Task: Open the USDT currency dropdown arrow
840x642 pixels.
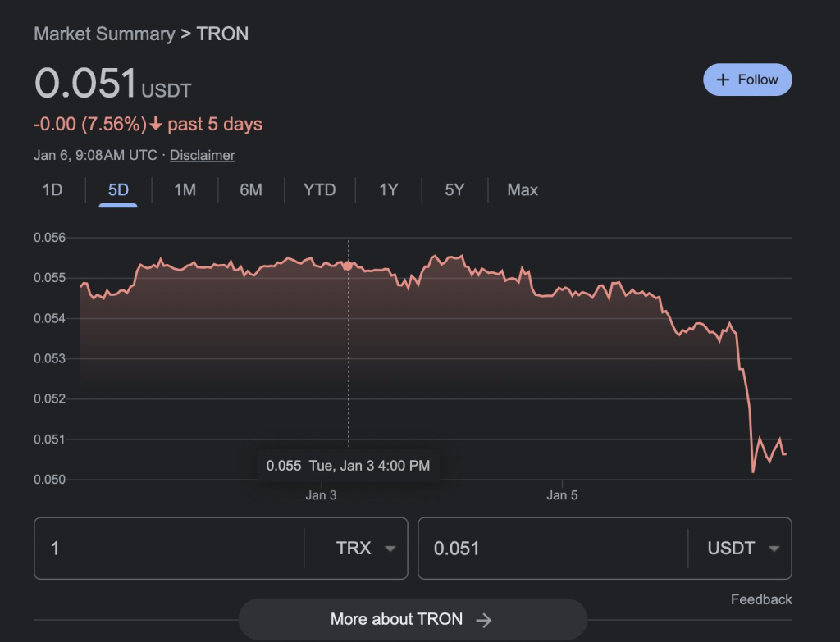Action: 774,549
